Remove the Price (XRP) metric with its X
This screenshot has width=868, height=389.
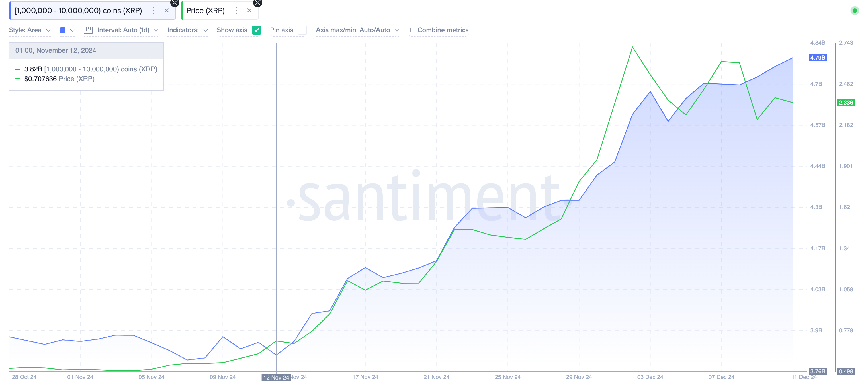pyautogui.click(x=249, y=11)
